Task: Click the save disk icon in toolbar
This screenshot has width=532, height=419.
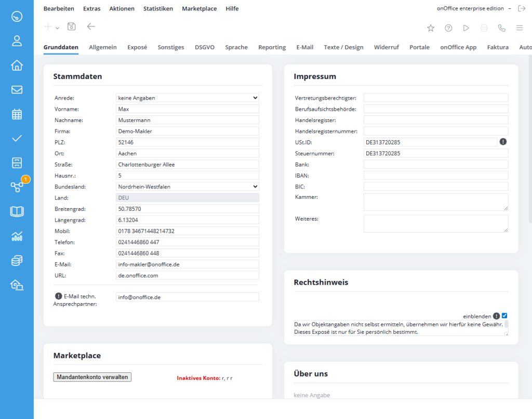Action: coord(72,27)
